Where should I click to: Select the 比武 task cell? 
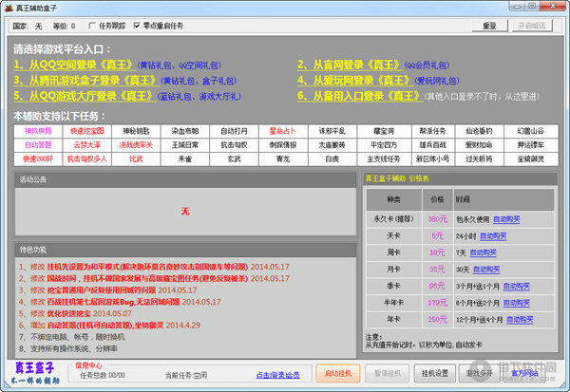(x=136, y=159)
